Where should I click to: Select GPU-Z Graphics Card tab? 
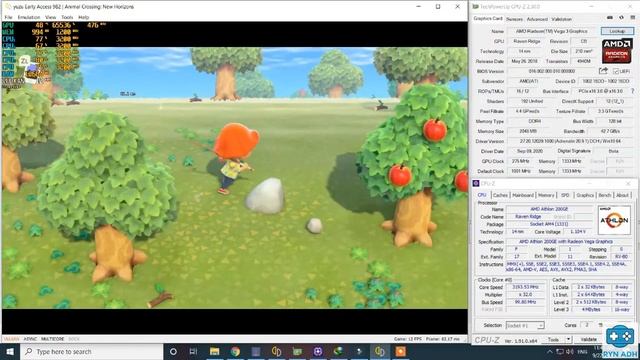[x=488, y=19]
